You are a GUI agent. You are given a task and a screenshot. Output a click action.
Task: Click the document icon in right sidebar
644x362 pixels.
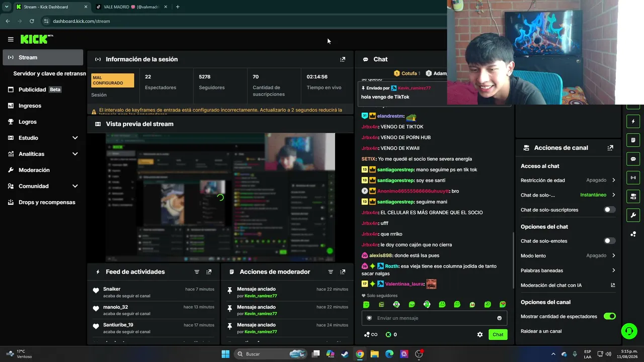633,140
